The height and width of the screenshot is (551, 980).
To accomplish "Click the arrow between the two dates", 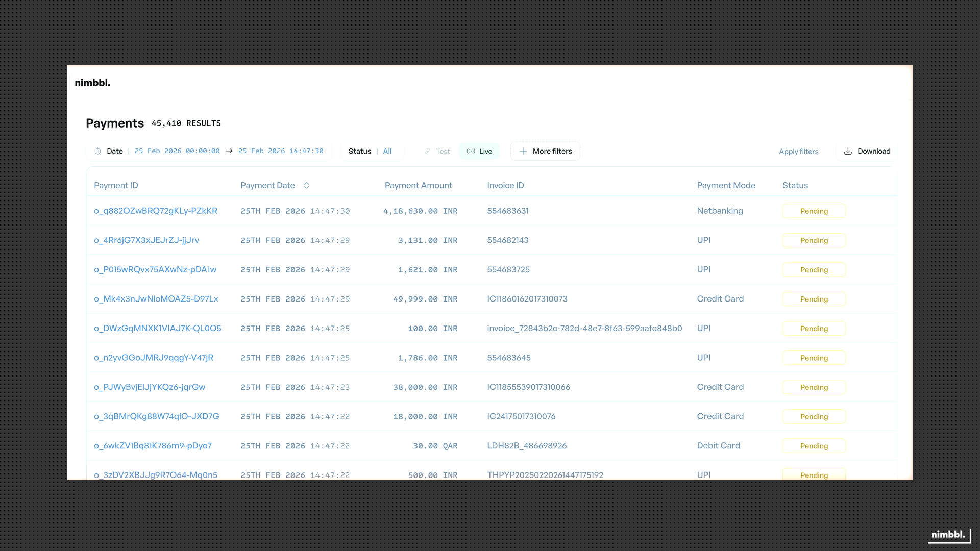I will click(229, 151).
